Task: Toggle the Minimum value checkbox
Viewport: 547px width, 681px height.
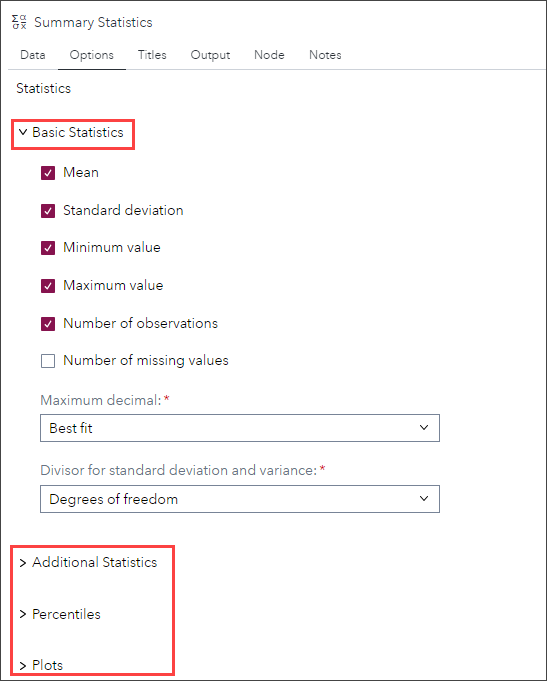Action: [48, 248]
